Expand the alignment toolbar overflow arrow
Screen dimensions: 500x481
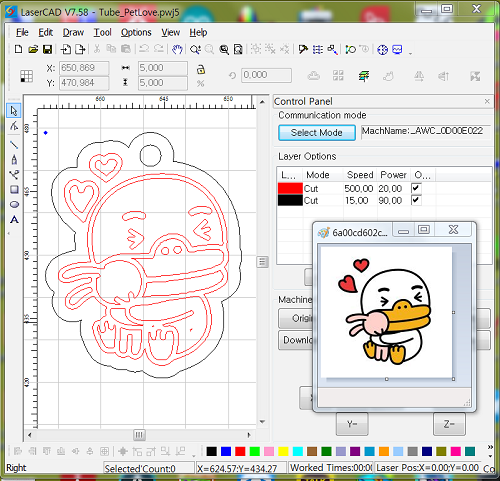point(194,455)
